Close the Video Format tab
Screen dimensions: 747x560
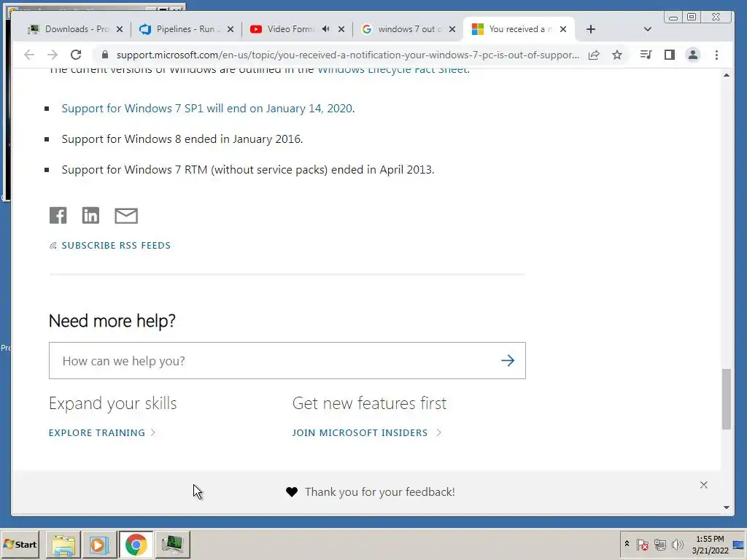[x=341, y=29]
